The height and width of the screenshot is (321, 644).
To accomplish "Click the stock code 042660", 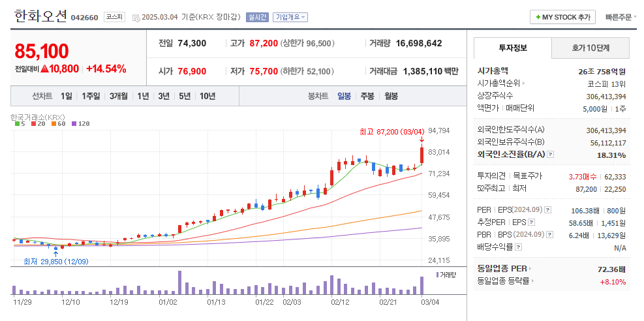I will 85,18.
